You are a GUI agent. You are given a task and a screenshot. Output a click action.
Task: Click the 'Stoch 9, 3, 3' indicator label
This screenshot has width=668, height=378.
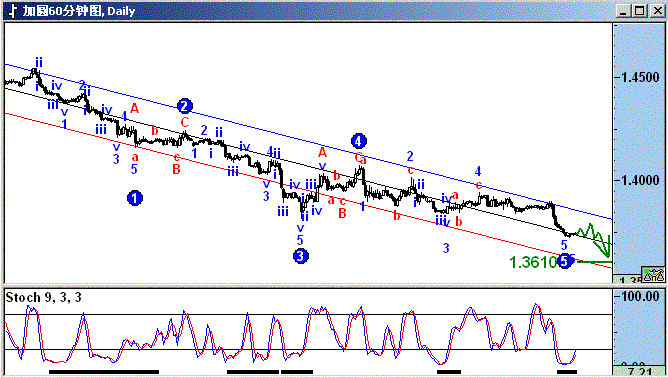pos(43,297)
